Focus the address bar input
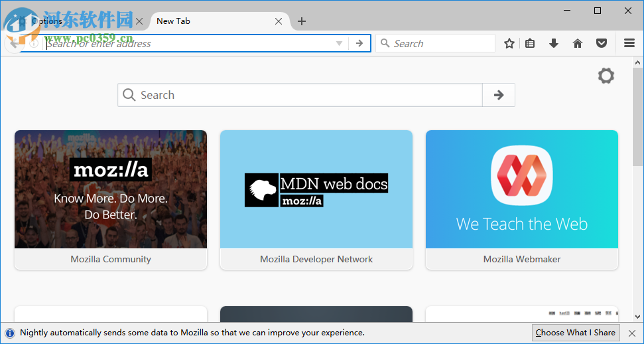The width and height of the screenshot is (644, 344). (x=189, y=43)
